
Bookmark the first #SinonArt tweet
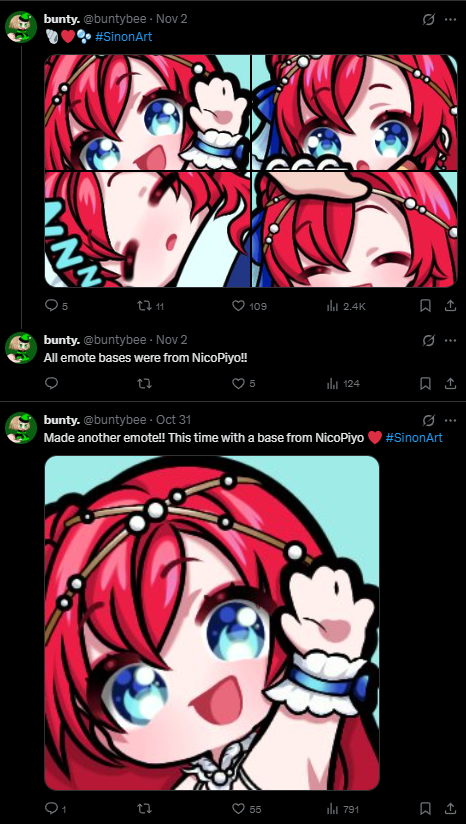pyautogui.click(x=426, y=305)
